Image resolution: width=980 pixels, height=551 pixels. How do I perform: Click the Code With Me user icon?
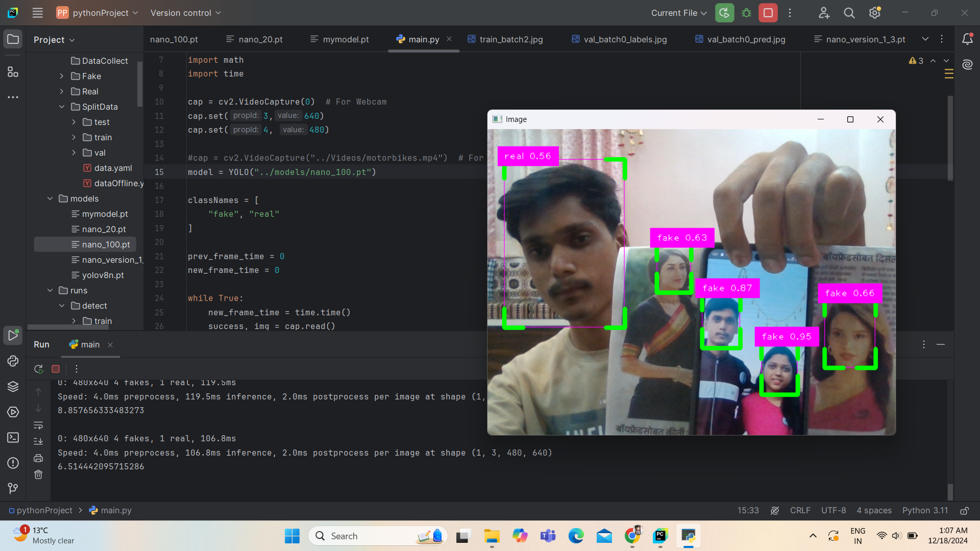[x=824, y=13]
